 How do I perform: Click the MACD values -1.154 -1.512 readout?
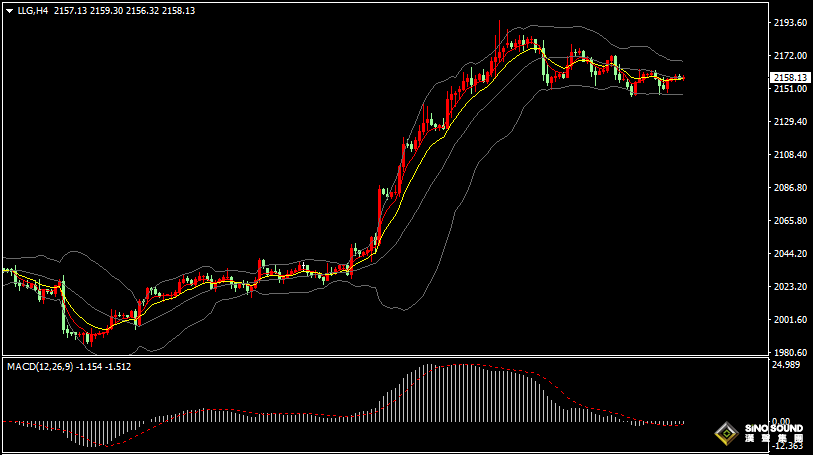pyautogui.click(x=105, y=367)
